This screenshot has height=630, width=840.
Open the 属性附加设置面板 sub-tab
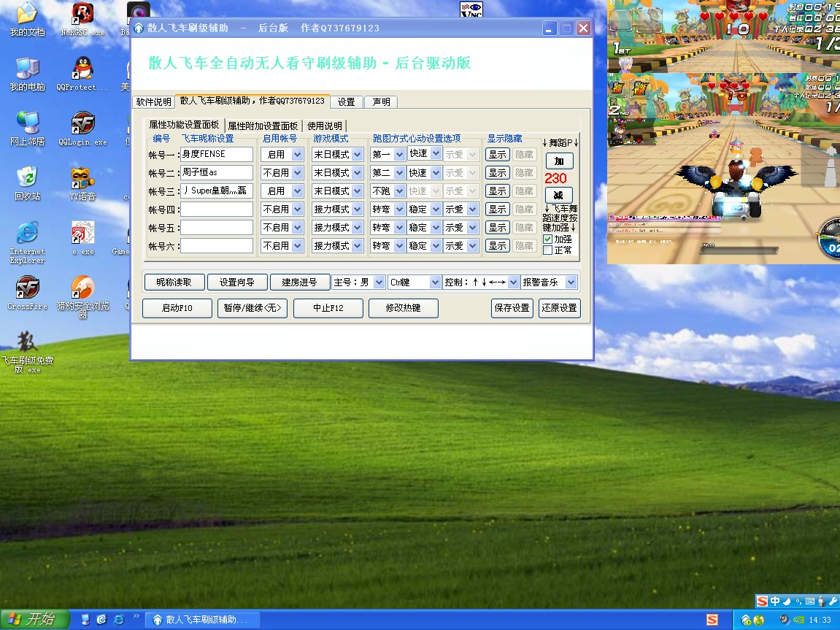click(263, 126)
